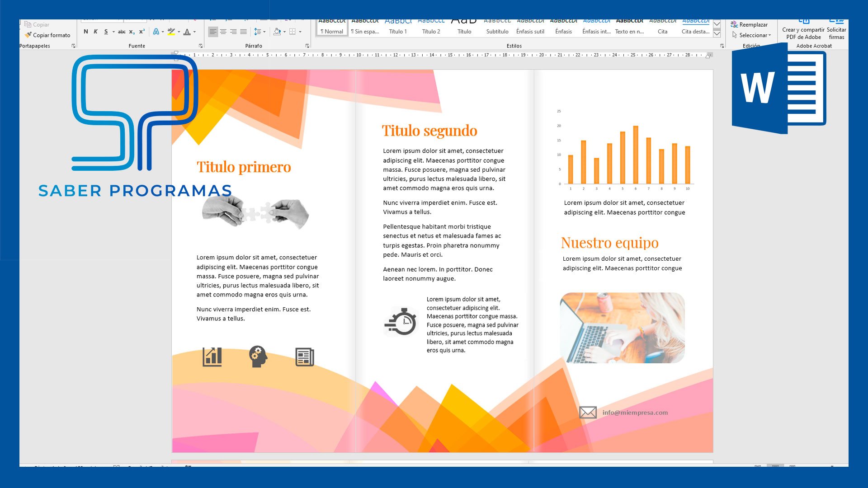Align text to the right
Viewport: 868px width, 488px height.
(x=233, y=32)
